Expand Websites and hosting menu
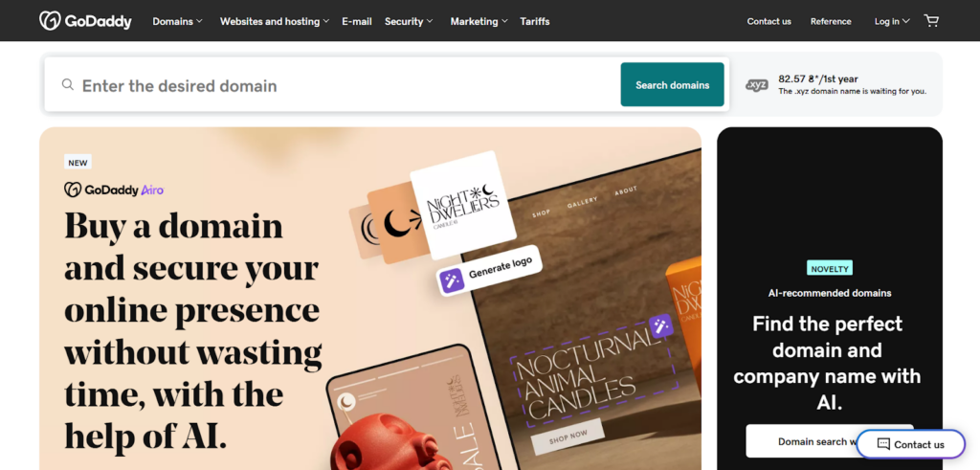Viewport: 980px width, 470px height. pos(275,21)
